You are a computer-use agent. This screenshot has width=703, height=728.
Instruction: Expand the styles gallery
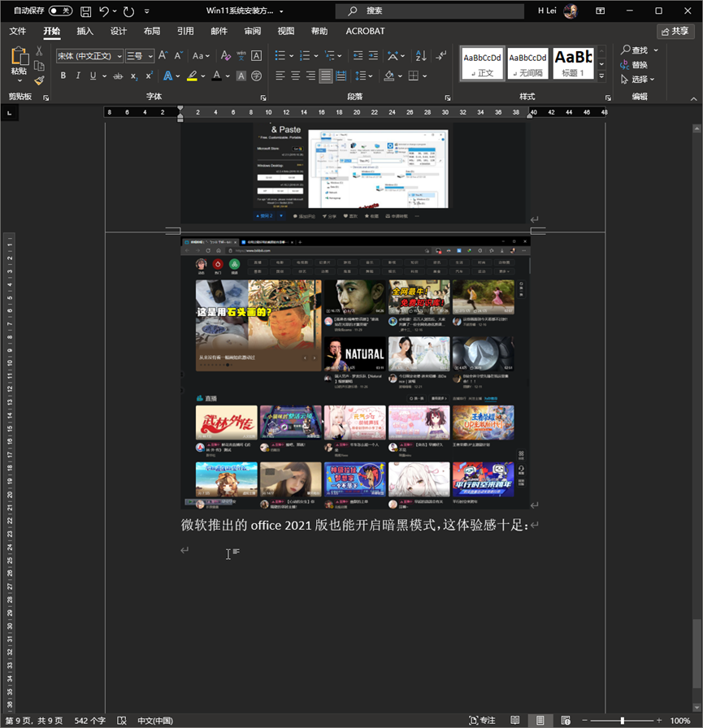(x=601, y=76)
